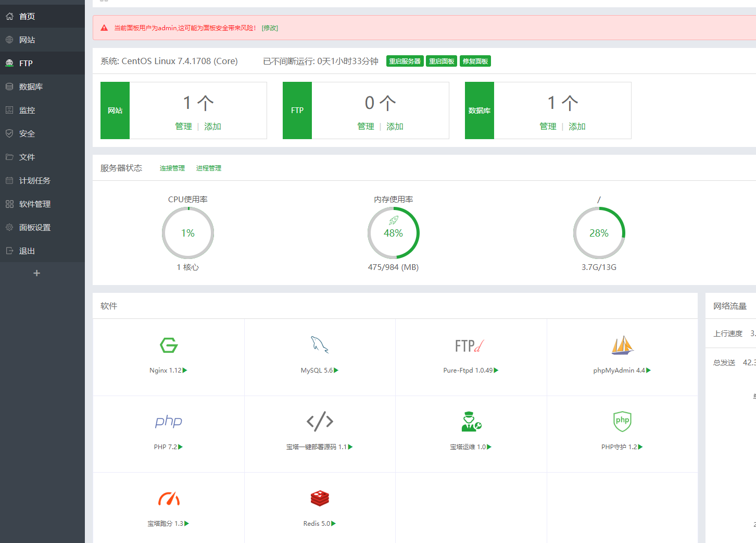This screenshot has width=756, height=543.
Task: Click the [修改] link in the warning
Action: click(270, 28)
